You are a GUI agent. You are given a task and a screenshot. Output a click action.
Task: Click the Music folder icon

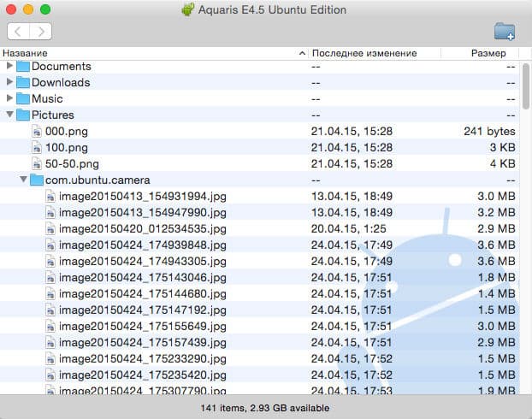click(23, 98)
